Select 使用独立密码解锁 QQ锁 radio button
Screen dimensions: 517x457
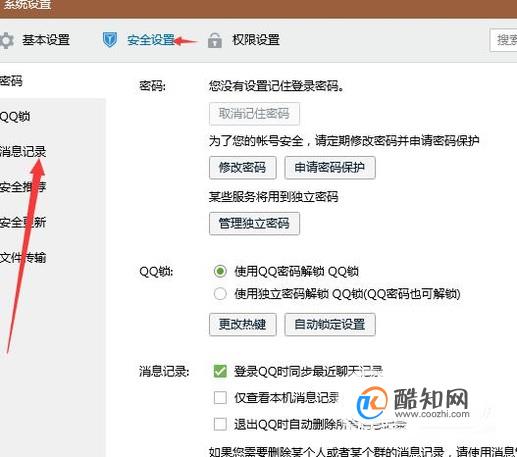pos(220,294)
